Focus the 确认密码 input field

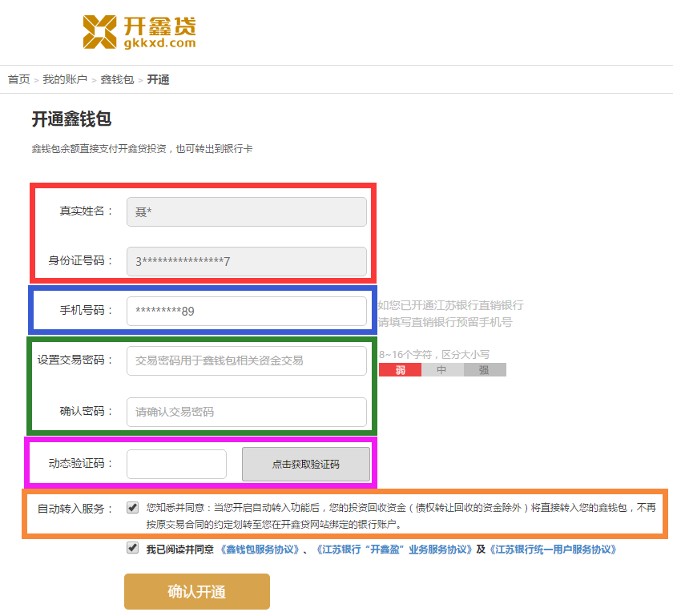point(247,412)
